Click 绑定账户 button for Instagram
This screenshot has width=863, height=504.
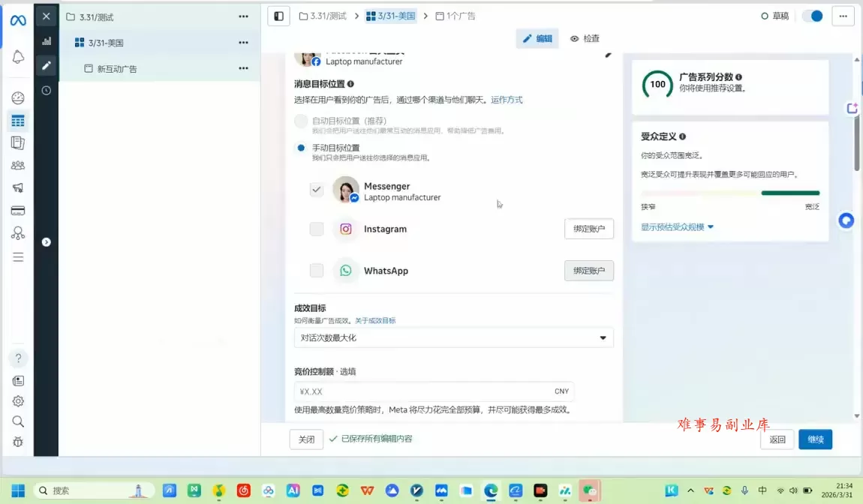[x=589, y=229]
